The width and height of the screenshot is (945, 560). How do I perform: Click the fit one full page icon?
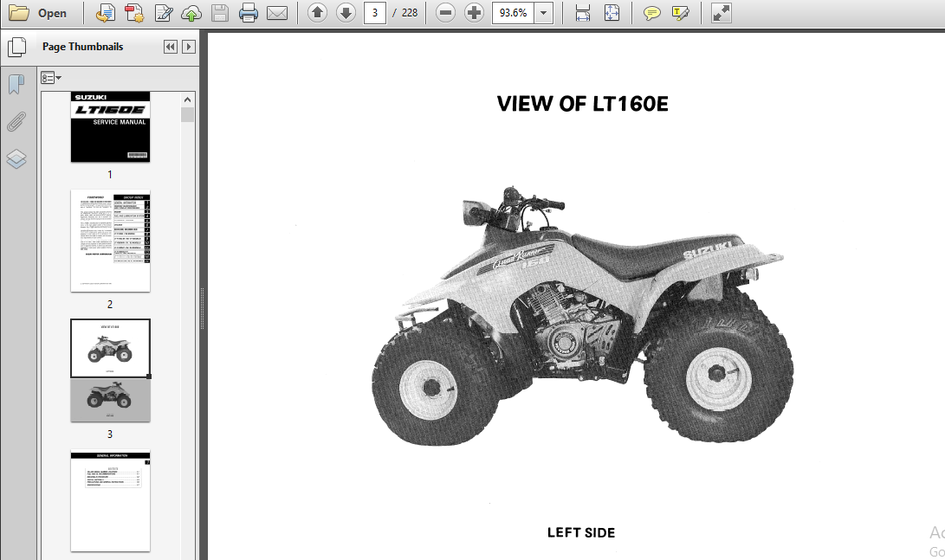click(612, 13)
